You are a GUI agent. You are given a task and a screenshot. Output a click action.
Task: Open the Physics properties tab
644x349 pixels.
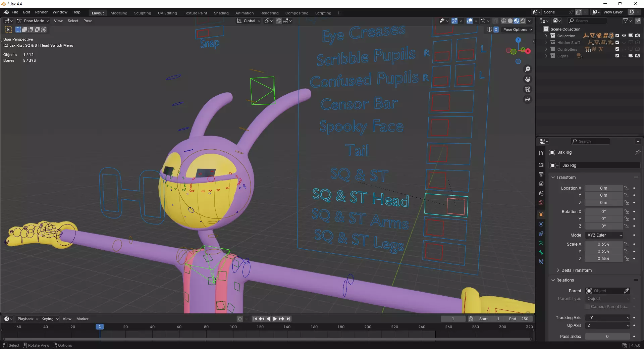(x=541, y=224)
